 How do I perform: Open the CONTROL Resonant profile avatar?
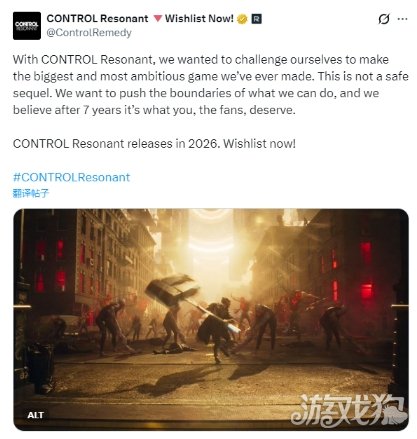pos(27,26)
